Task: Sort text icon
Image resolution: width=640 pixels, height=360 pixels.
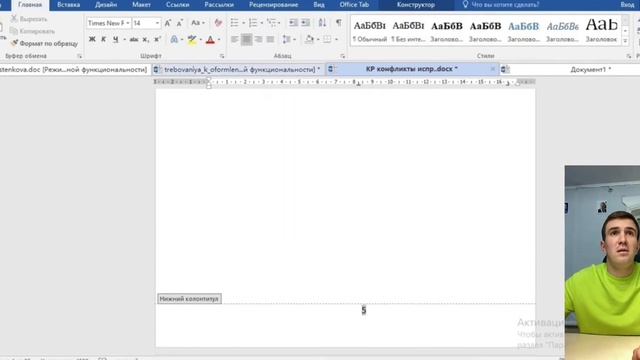Action: pyautogui.click(x=322, y=23)
